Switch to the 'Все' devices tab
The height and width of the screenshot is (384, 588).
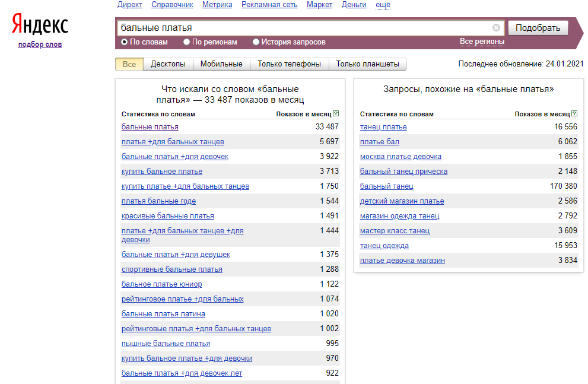pos(129,64)
